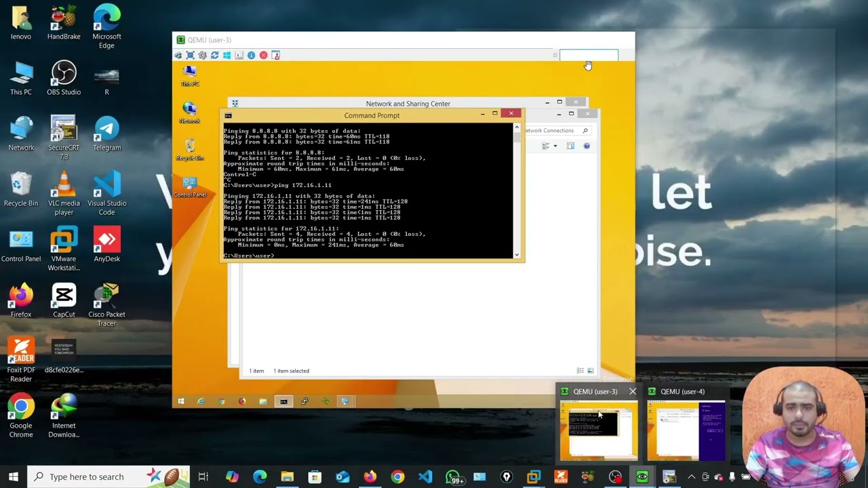Image resolution: width=868 pixels, height=488 pixels.
Task: Open the lenovo folder on desktop
Action: (x=21, y=23)
